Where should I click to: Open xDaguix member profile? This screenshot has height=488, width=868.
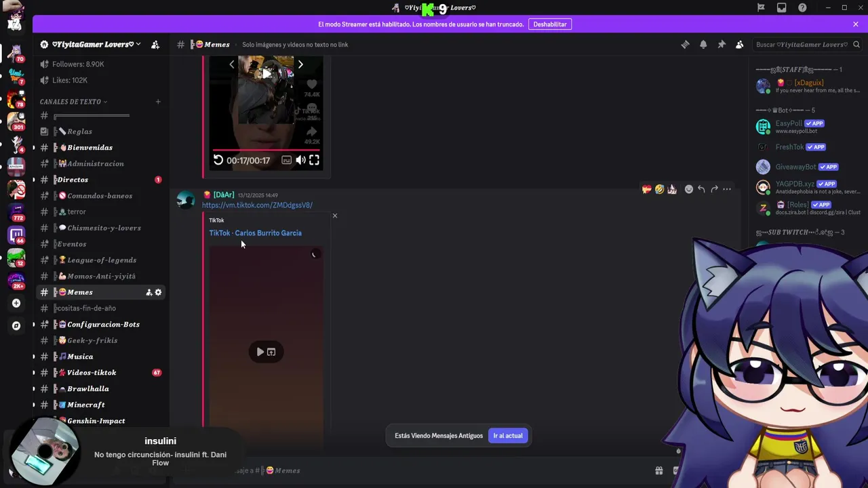808,86
